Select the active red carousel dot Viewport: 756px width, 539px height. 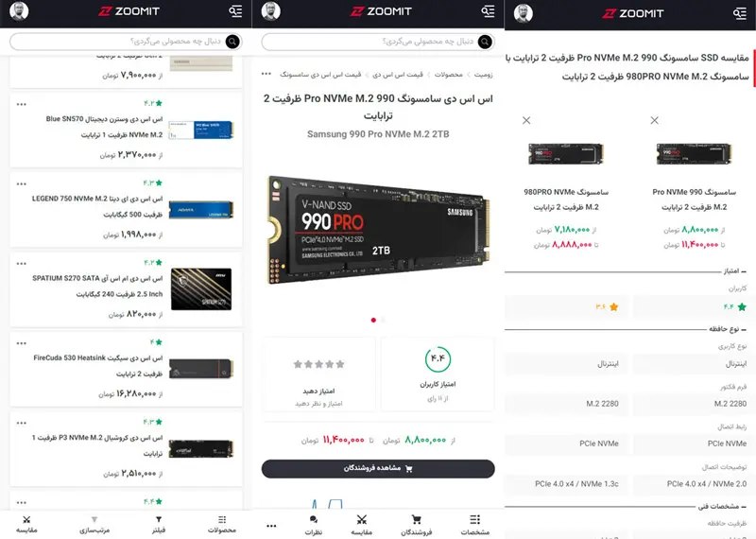pos(373,320)
